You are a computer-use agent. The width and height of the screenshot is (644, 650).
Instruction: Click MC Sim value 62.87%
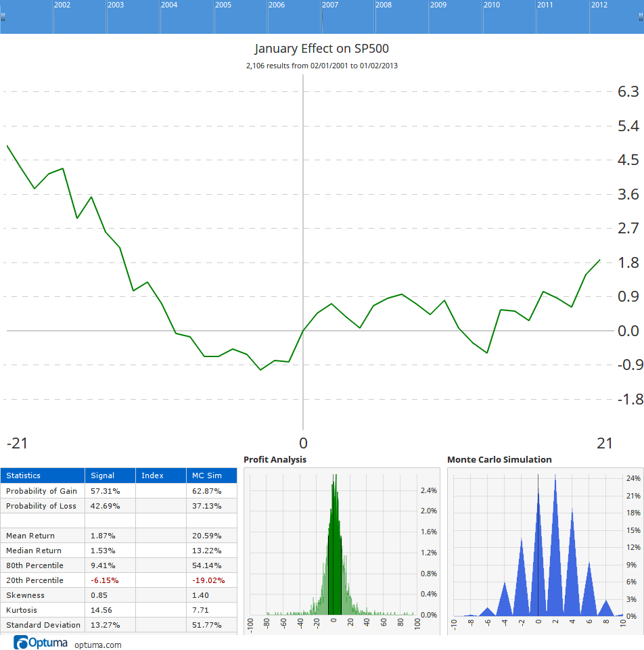(207, 491)
